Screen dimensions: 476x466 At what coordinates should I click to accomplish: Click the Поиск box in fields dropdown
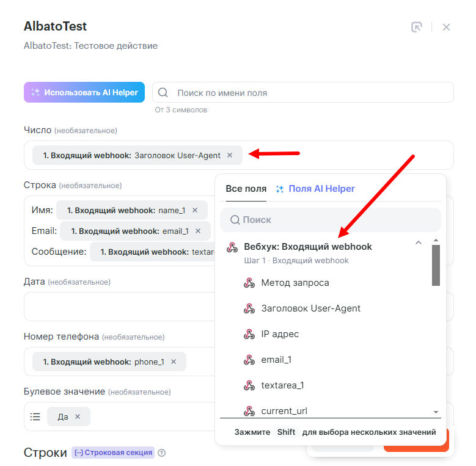[x=330, y=219]
